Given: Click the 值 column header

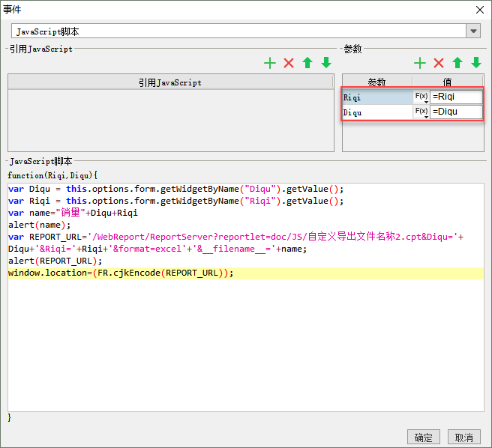Looking at the screenshot, I should coord(448,82).
